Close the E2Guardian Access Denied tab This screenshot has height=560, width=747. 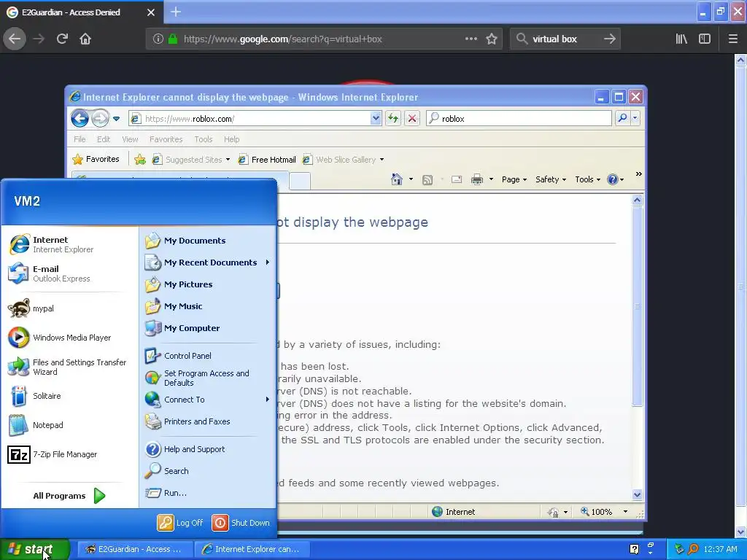(151, 12)
